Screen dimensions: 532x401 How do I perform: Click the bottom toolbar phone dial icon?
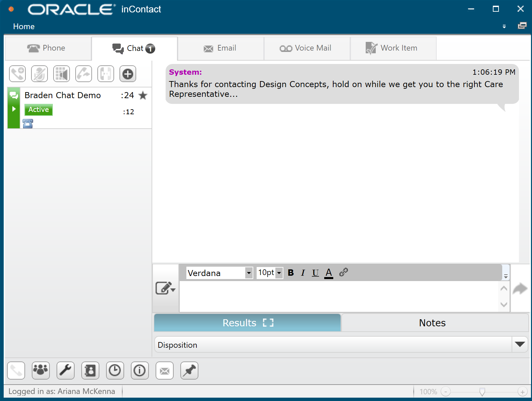[x=16, y=371]
